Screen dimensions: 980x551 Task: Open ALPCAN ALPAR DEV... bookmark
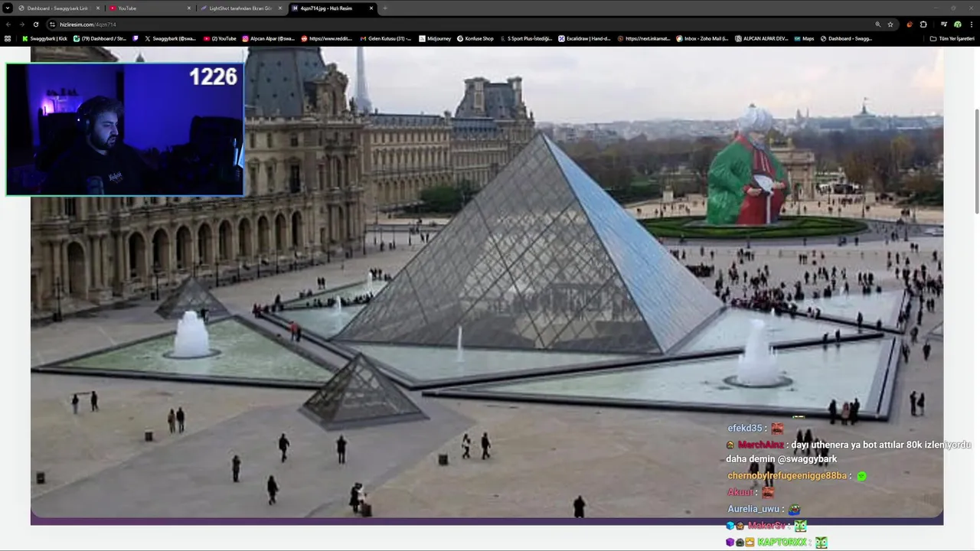[761, 38]
